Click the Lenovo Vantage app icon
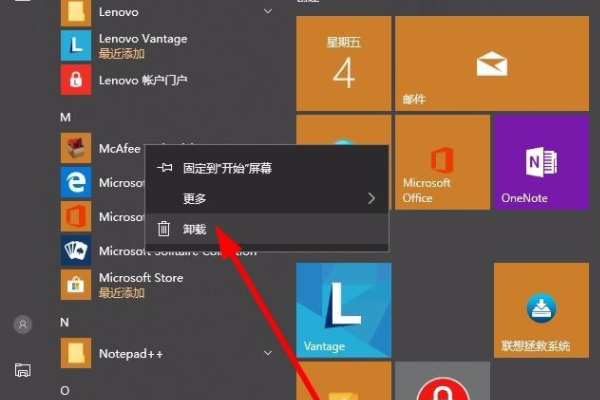The image size is (600, 400). click(x=76, y=46)
